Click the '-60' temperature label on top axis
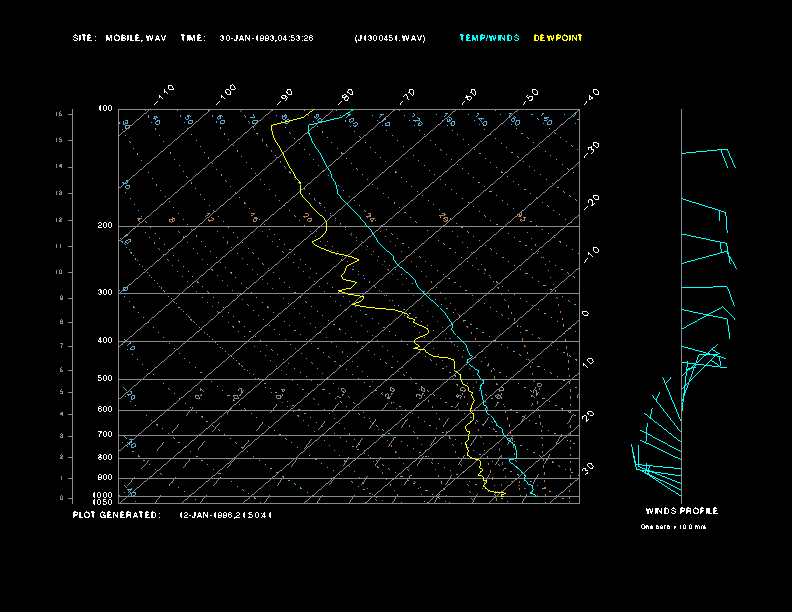Viewport: 792px width, 612px height. [x=469, y=96]
